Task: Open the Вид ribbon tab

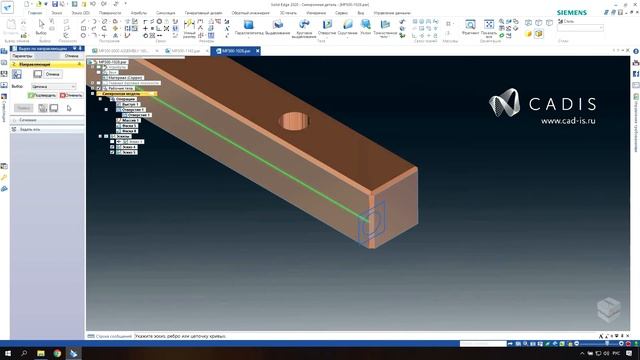Action: (360, 13)
